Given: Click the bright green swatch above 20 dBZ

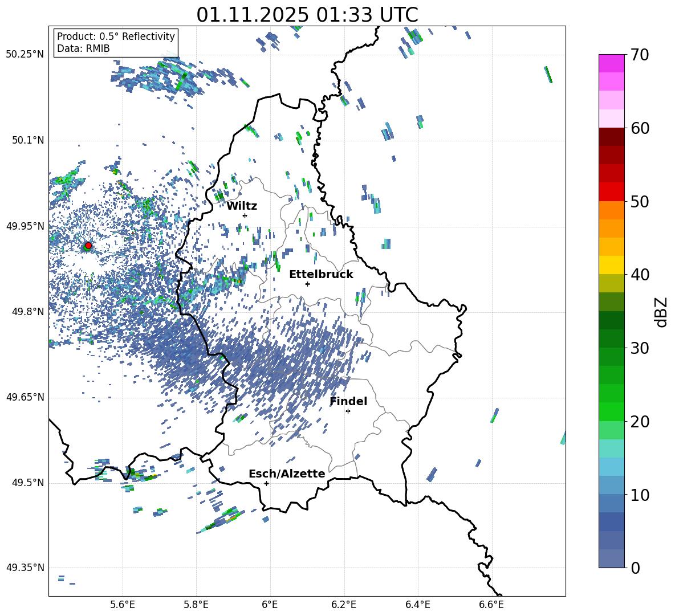Looking at the screenshot, I should click(x=612, y=411).
